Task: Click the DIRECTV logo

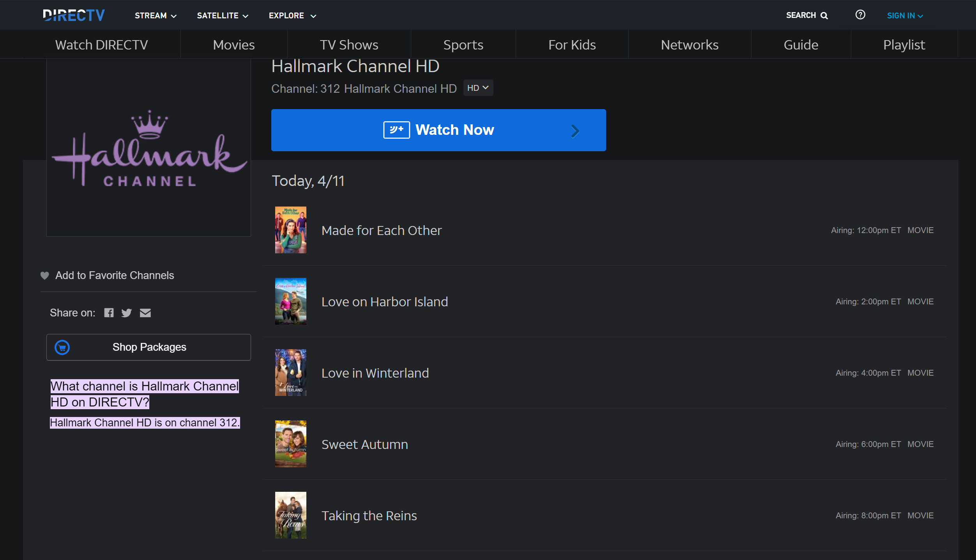Action: [74, 15]
